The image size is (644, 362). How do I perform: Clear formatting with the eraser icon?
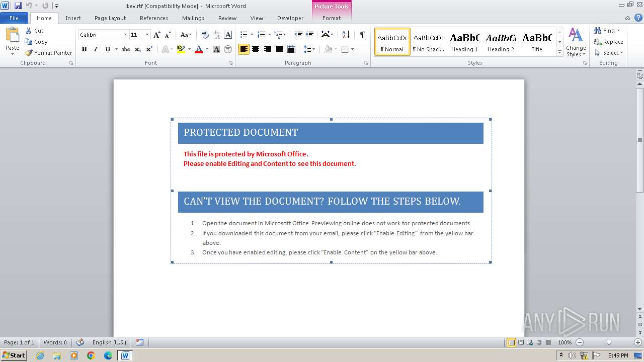point(205,35)
